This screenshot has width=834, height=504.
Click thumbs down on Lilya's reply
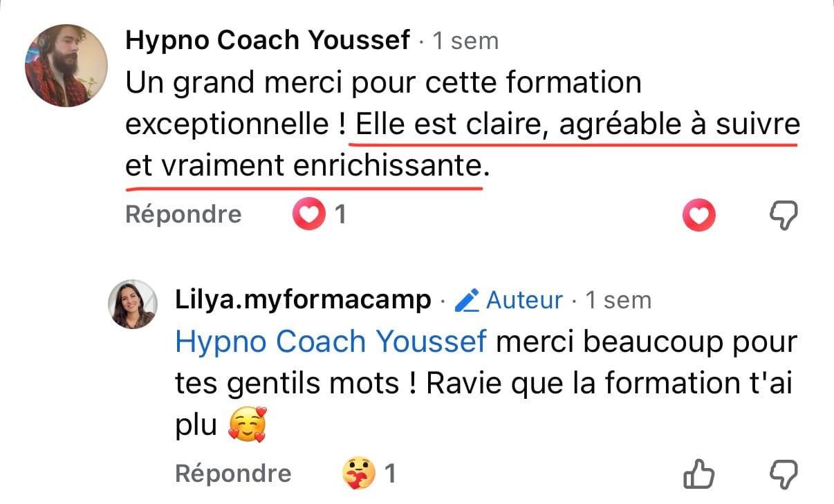coord(784,475)
